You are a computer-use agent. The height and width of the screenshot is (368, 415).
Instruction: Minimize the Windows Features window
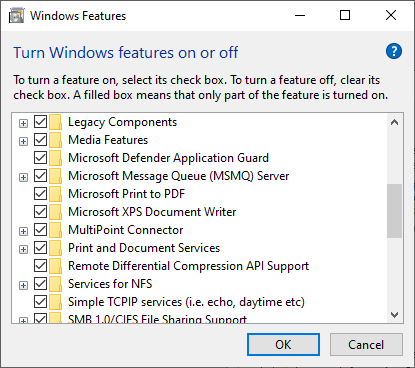300,15
